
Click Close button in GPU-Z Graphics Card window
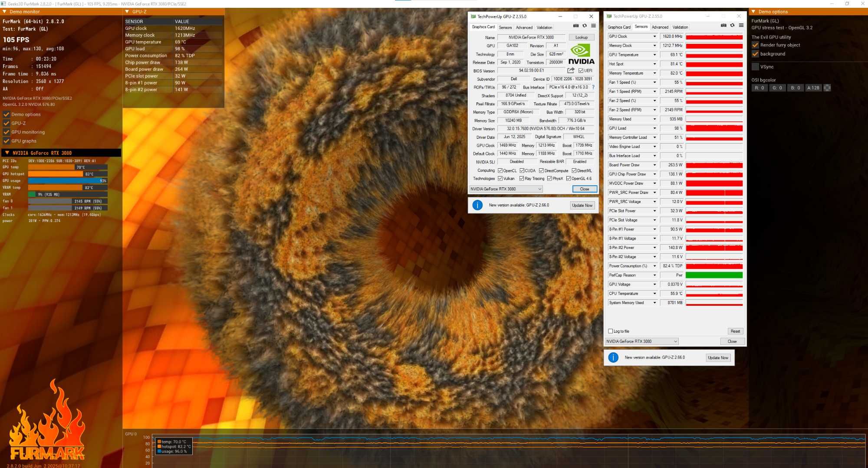pos(585,189)
